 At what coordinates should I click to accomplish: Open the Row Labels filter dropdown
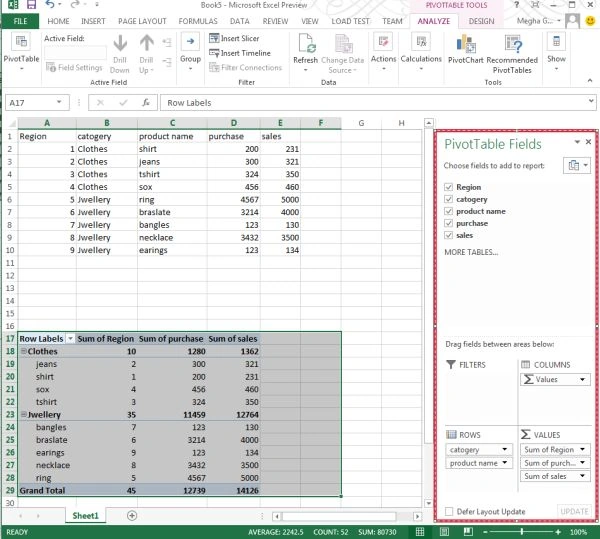pyautogui.click(x=70, y=339)
